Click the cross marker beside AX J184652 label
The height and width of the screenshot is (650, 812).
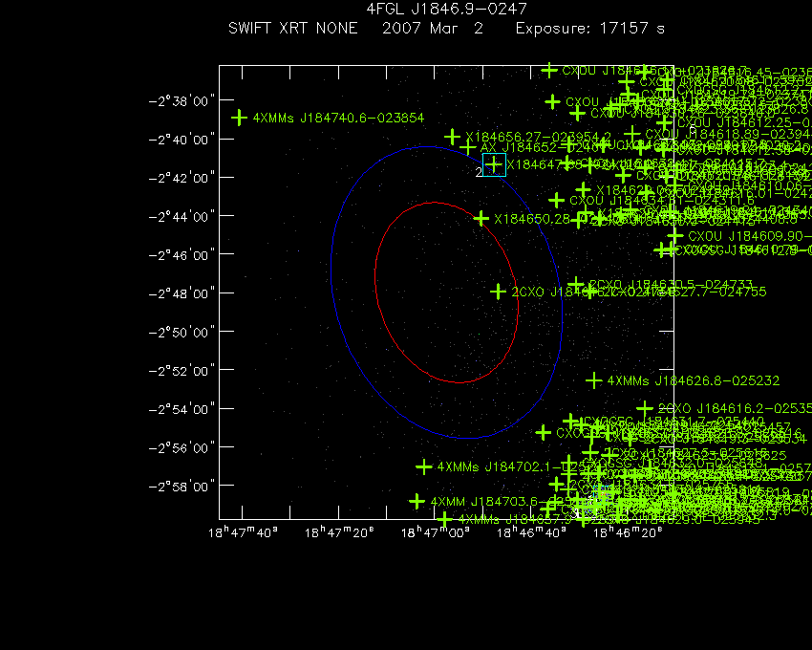[x=468, y=148]
